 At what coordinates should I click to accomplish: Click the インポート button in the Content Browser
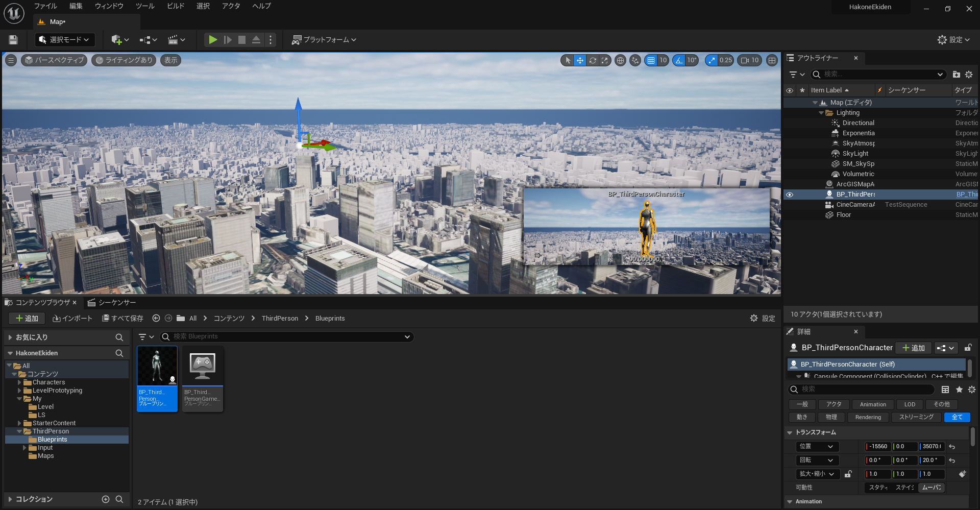point(72,319)
